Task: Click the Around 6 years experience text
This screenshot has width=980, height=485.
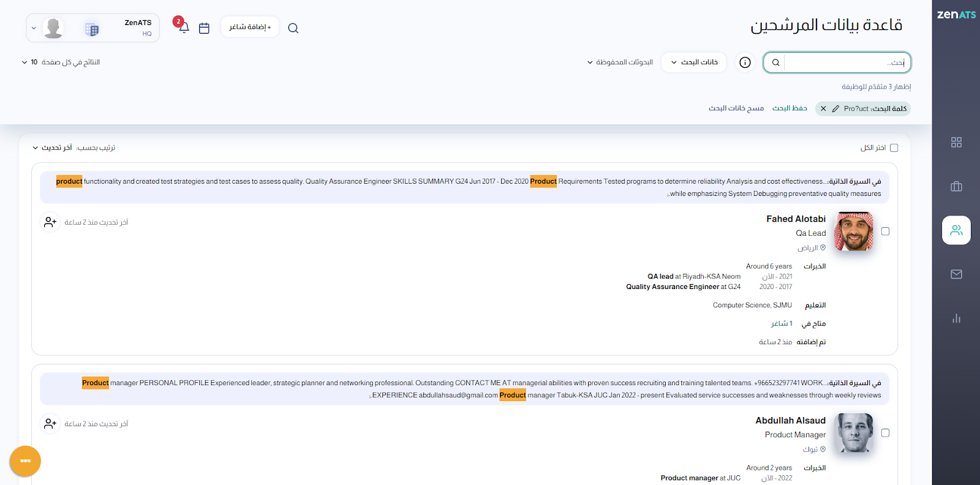Action: (x=769, y=266)
